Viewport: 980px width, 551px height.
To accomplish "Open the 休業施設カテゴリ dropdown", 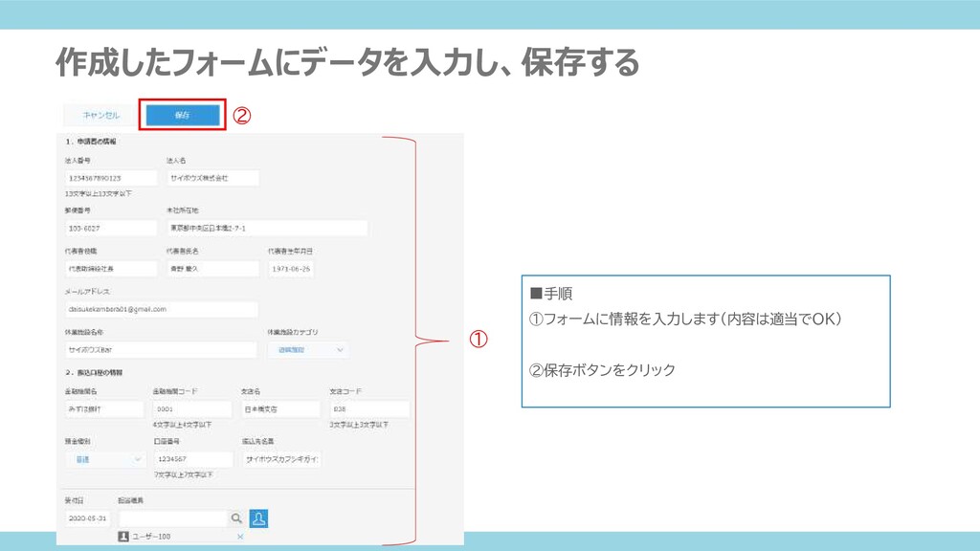I will pyautogui.click(x=308, y=350).
